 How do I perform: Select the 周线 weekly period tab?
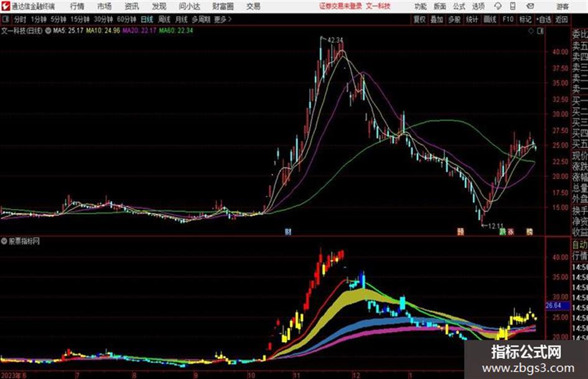164,19
